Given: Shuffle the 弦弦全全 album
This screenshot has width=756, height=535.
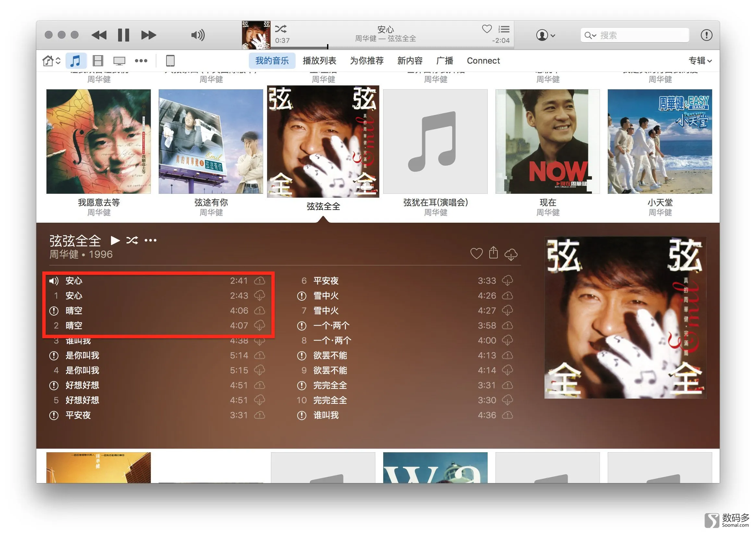Looking at the screenshot, I should click(132, 241).
